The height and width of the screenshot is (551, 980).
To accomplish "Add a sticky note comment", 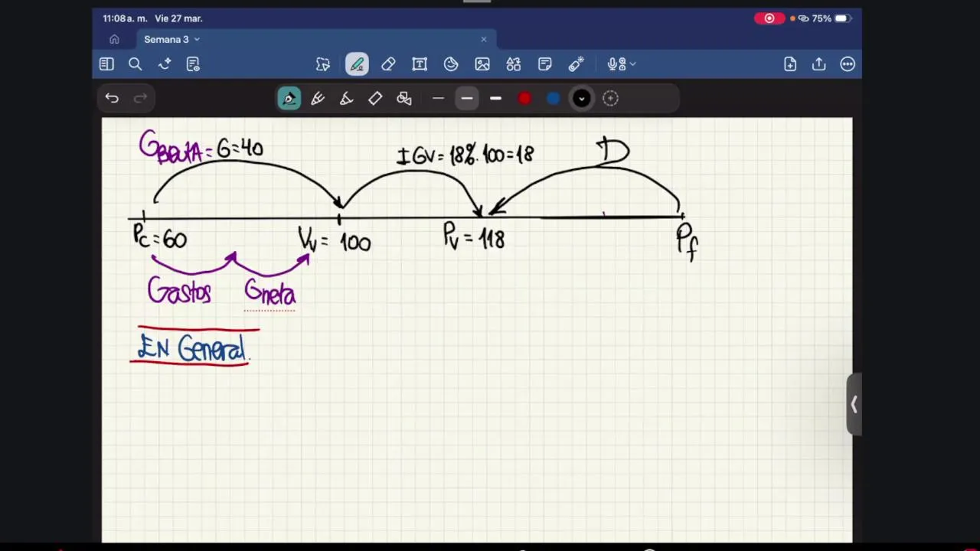I will pos(545,64).
